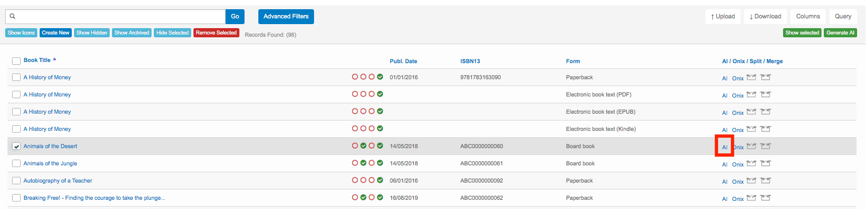Click the last green check status for Paperback A History of Money
The image size is (868, 209).
pyautogui.click(x=380, y=77)
